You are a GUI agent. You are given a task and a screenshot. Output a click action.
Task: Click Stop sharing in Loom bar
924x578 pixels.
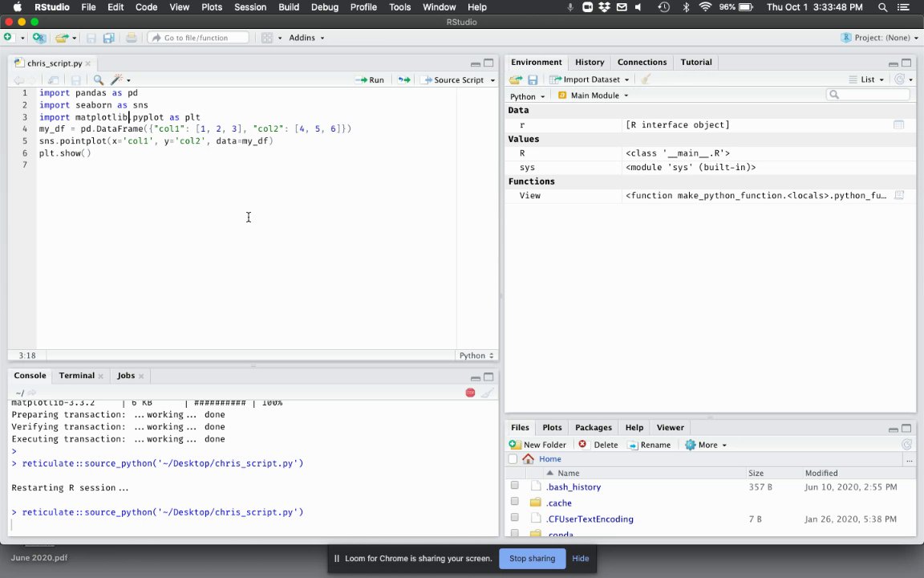(x=532, y=559)
